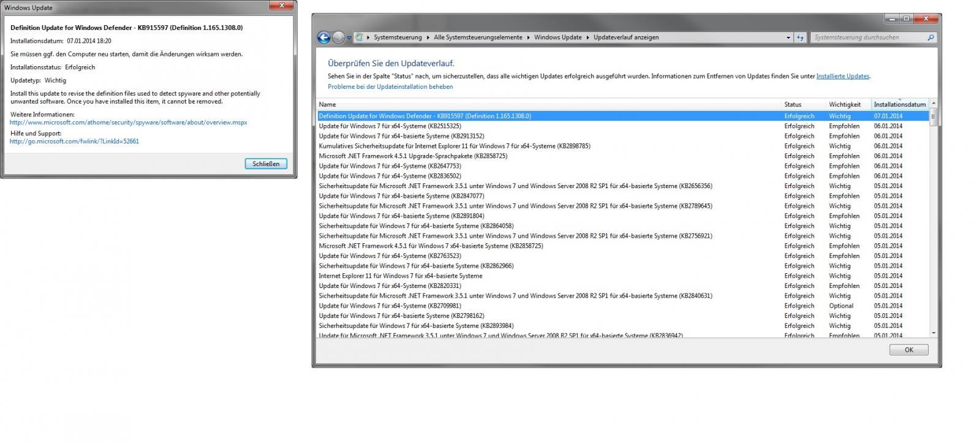The width and height of the screenshot is (980, 443).
Task: Click the Forward navigation arrow
Action: point(338,37)
